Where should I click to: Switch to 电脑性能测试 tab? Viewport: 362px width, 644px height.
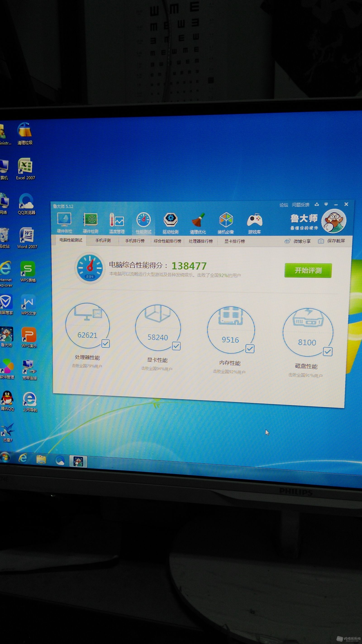pyautogui.click(x=71, y=240)
